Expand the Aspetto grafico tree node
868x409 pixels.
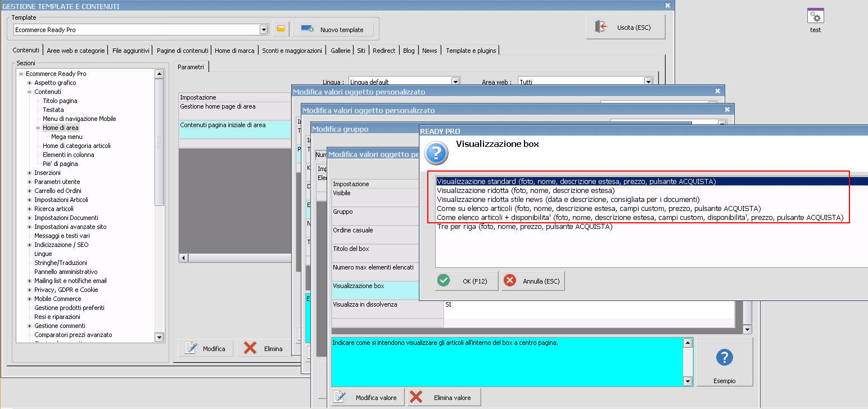(29, 83)
